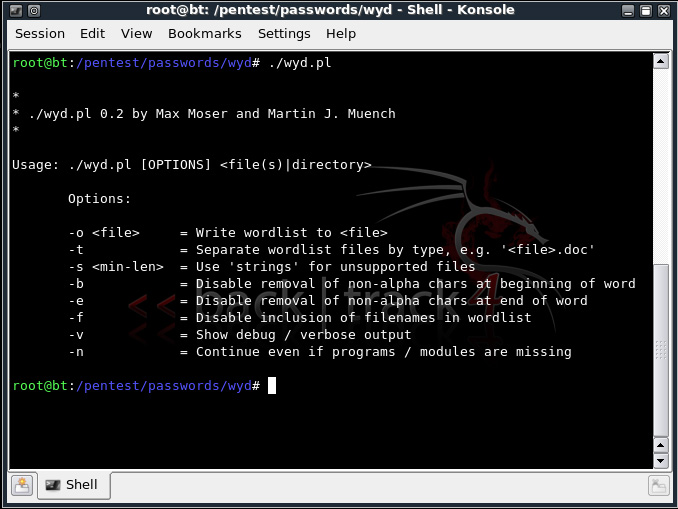
Task: Click the terminal cursor block
Action: point(272,386)
